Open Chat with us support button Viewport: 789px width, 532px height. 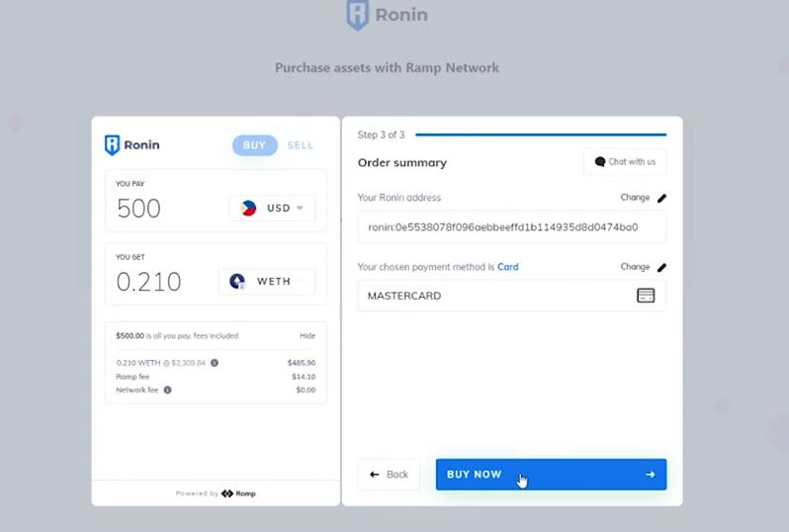pos(625,161)
